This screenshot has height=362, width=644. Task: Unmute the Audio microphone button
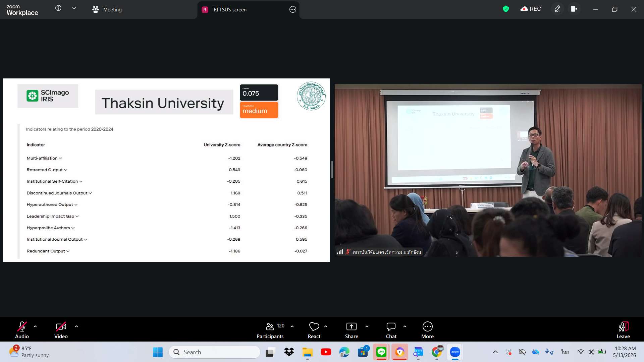22,330
